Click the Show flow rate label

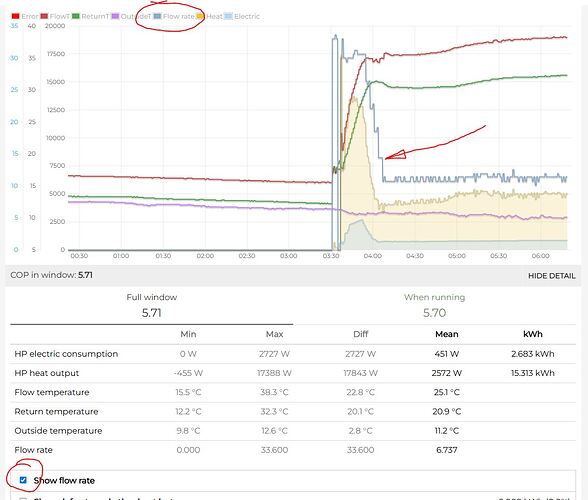coord(64,480)
